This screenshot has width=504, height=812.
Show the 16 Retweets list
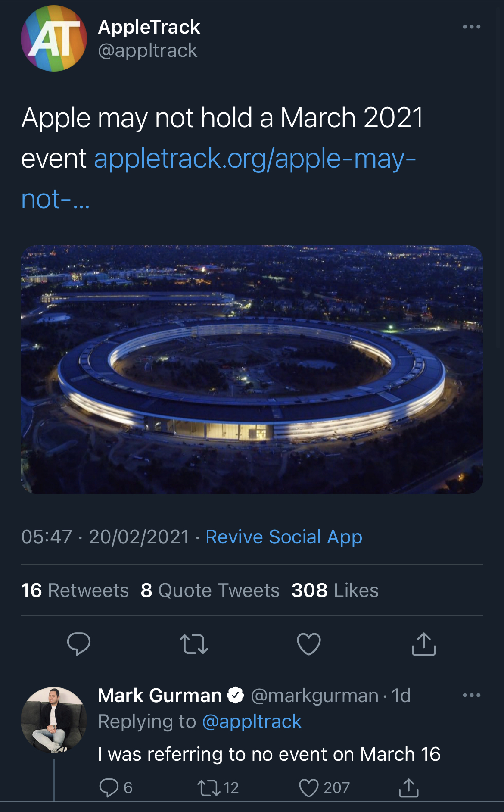75,590
